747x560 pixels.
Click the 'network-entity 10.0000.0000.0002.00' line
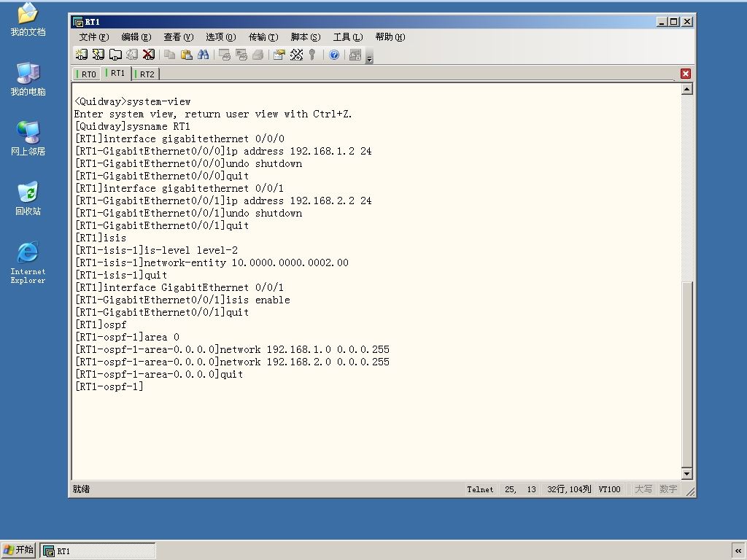click(212, 262)
